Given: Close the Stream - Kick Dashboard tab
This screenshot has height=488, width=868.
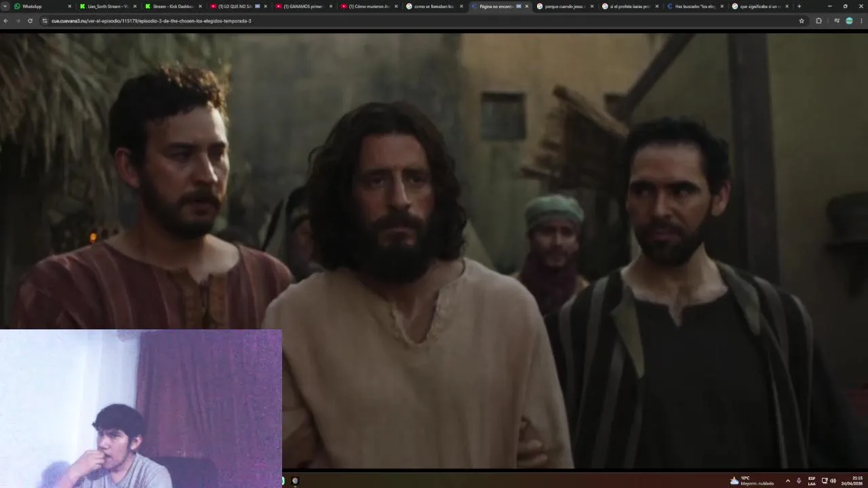Looking at the screenshot, I should click(x=200, y=6).
